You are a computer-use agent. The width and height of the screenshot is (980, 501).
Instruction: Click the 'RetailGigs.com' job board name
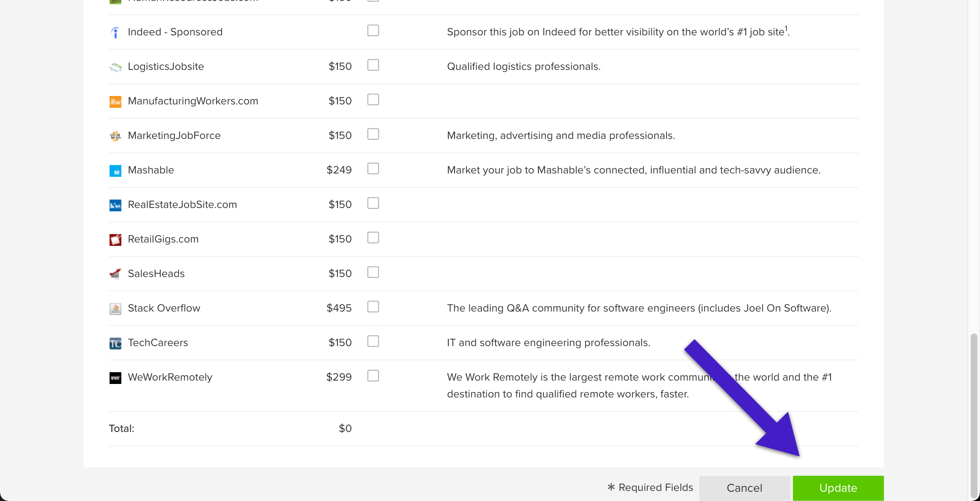[x=163, y=239]
